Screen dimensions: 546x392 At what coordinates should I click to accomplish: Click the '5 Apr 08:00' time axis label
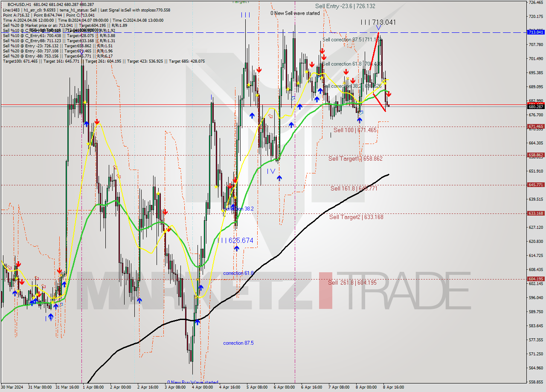[257, 387]
